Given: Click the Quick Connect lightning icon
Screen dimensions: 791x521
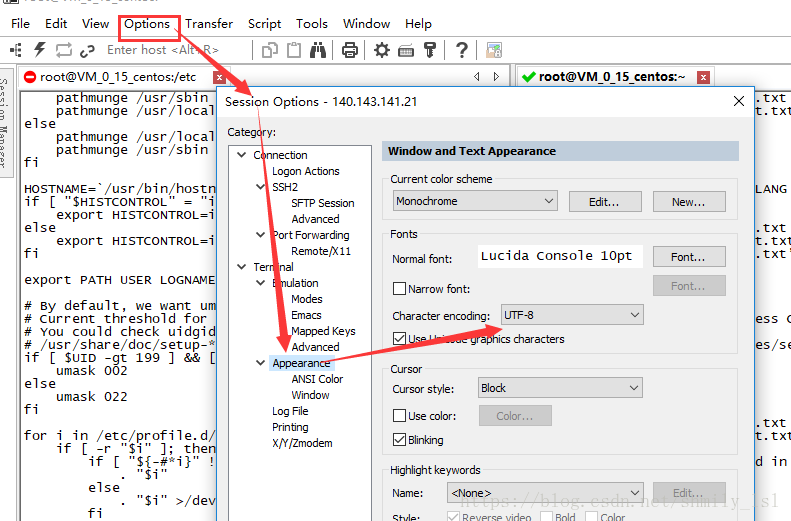Looking at the screenshot, I should point(39,50).
